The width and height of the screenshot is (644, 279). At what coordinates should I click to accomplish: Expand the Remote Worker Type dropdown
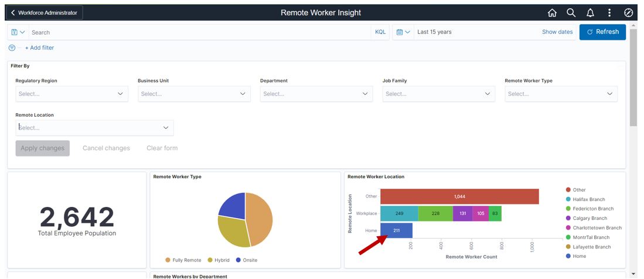pos(561,94)
